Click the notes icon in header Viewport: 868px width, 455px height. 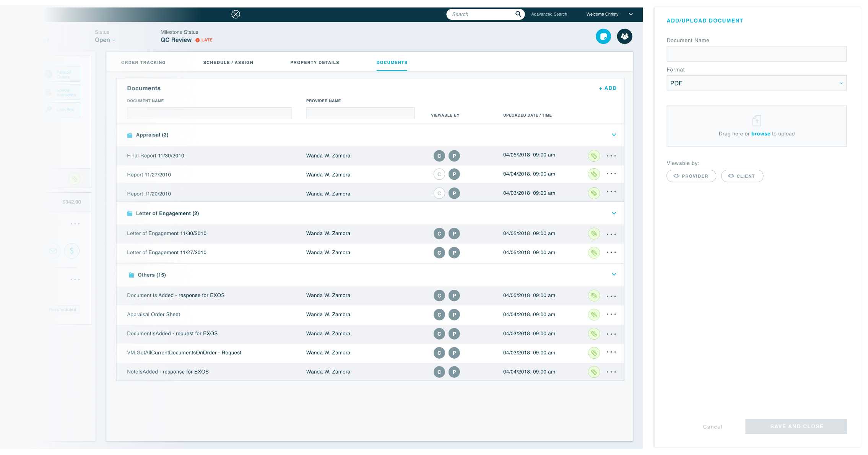pos(603,36)
